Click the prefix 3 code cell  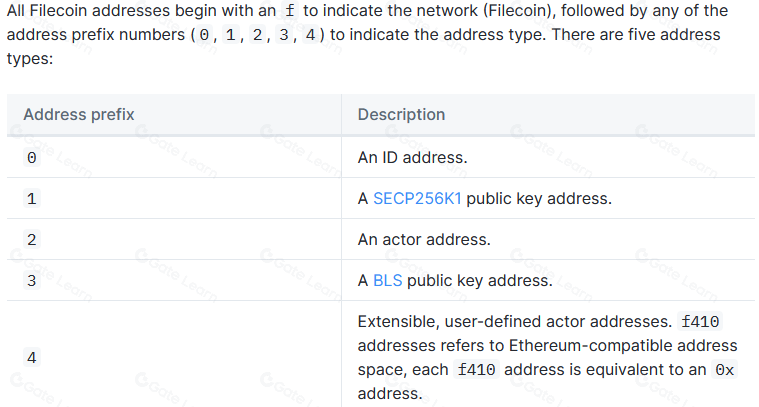pos(31,281)
